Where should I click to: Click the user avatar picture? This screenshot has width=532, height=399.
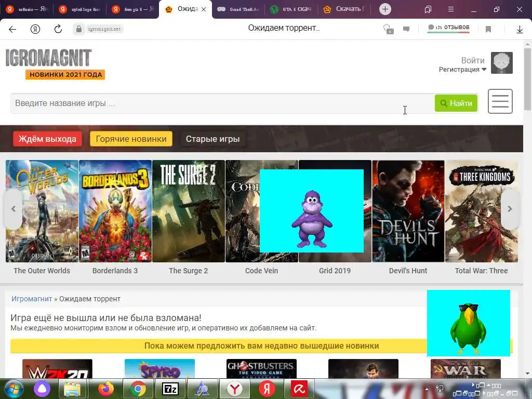click(501, 63)
